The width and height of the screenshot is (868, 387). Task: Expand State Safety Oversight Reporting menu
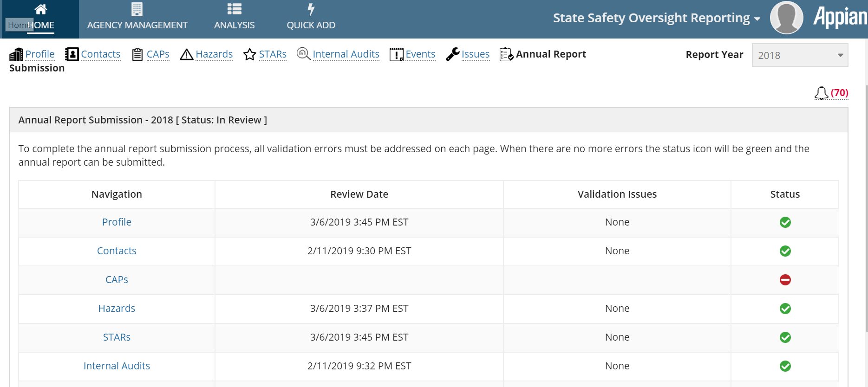coord(656,18)
